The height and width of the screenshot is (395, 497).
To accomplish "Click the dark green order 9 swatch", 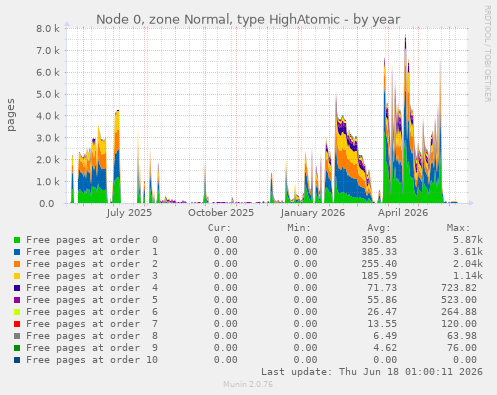I will coord(17,348).
